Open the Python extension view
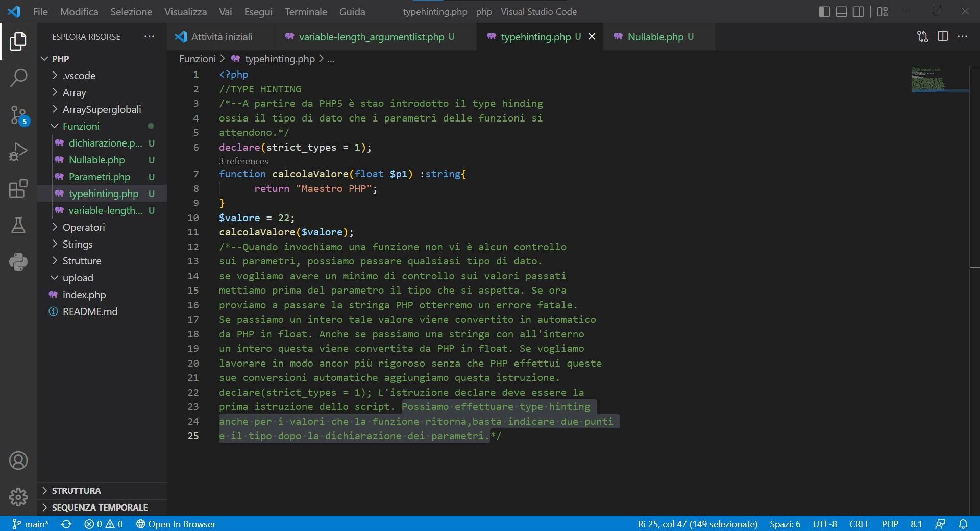980x531 pixels. [18, 262]
